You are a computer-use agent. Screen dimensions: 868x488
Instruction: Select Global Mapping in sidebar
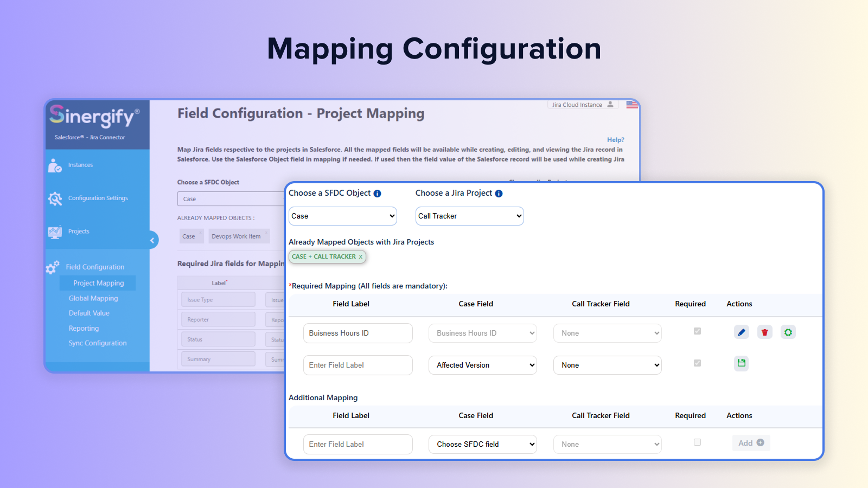tap(93, 298)
